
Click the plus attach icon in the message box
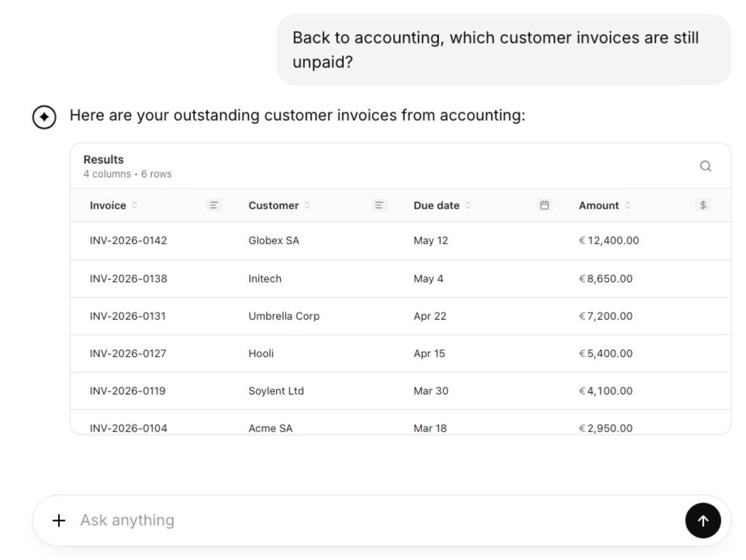tap(59, 520)
